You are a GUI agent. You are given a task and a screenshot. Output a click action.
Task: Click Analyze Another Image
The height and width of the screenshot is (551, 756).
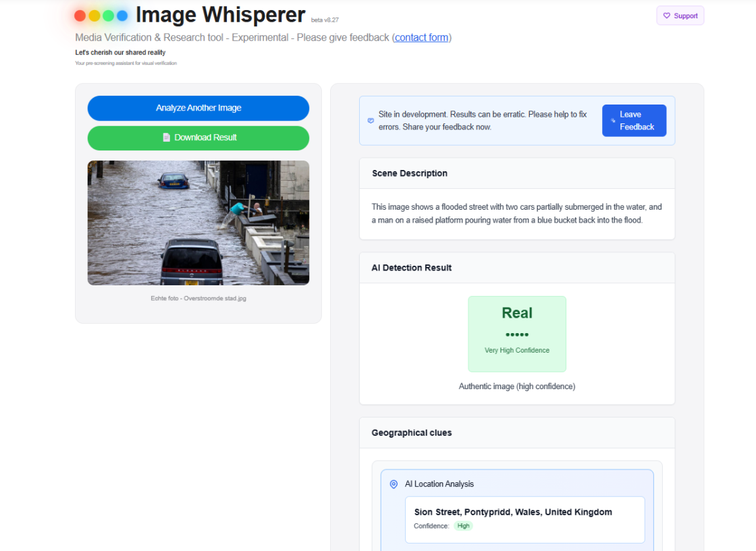pos(198,108)
